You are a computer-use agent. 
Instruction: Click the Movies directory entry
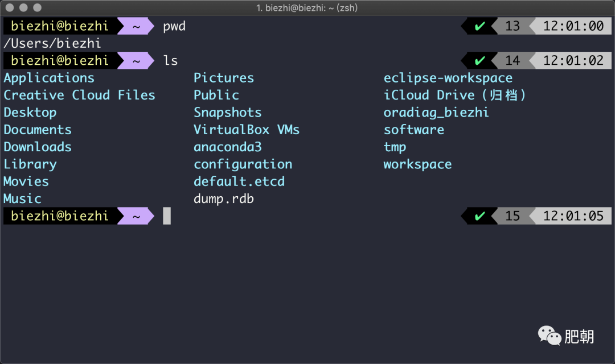[26, 181]
